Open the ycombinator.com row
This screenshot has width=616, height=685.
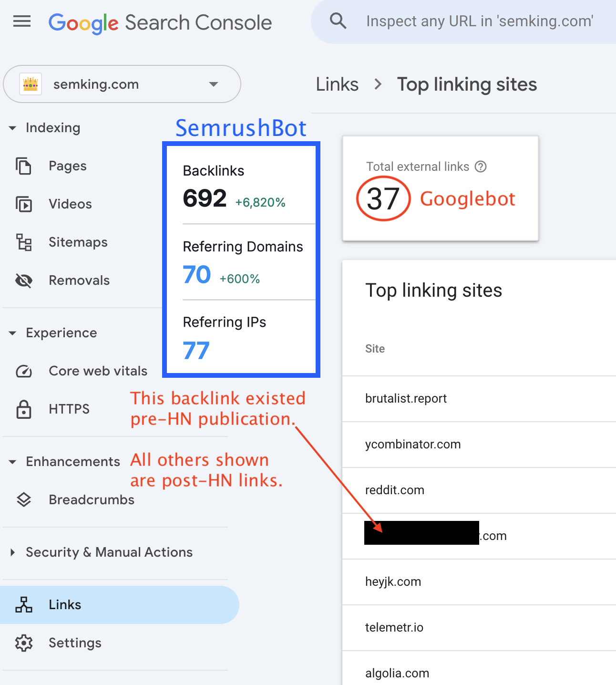[479, 445]
